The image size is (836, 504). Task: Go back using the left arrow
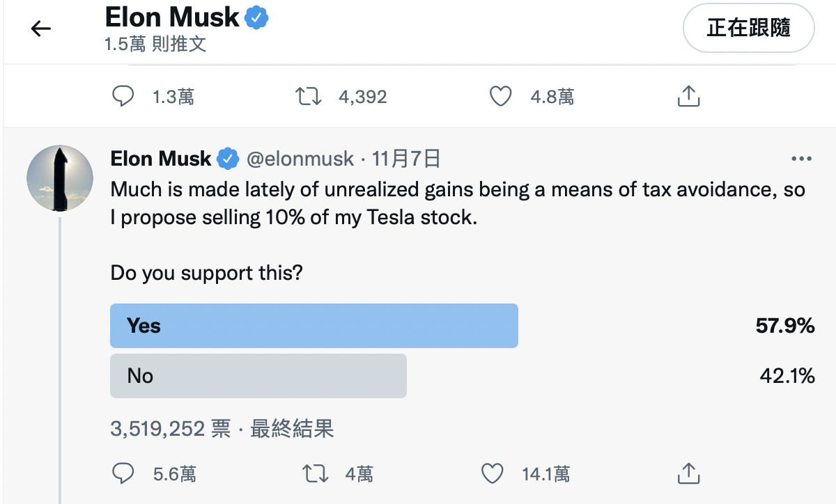pyautogui.click(x=41, y=29)
